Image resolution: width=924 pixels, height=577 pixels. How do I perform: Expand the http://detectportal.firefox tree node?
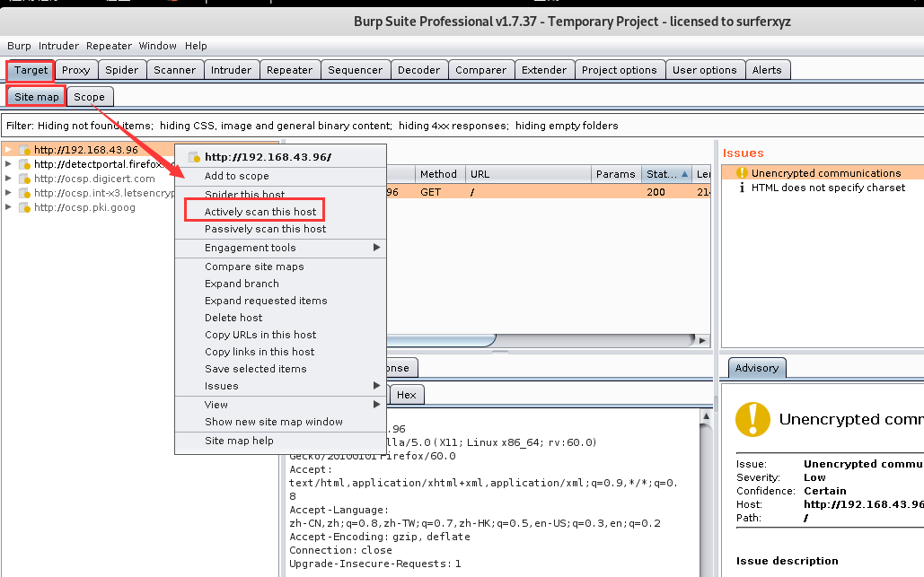(x=8, y=163)
